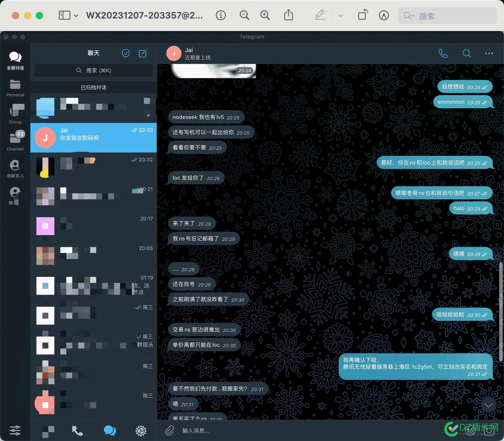This screenshot has width=504, height=441.
Task: Open the chat row timestamped 20:32
Action: (x=93, y=167)
